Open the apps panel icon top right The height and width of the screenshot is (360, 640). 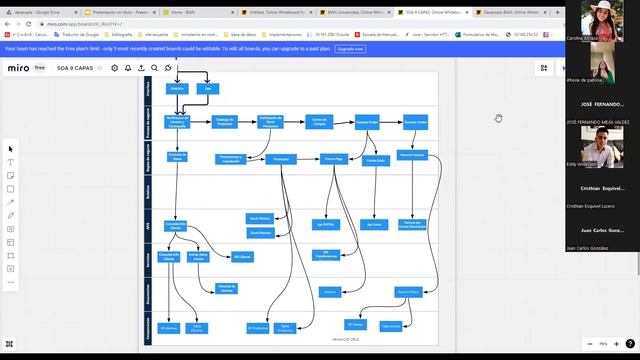point(544,68)
